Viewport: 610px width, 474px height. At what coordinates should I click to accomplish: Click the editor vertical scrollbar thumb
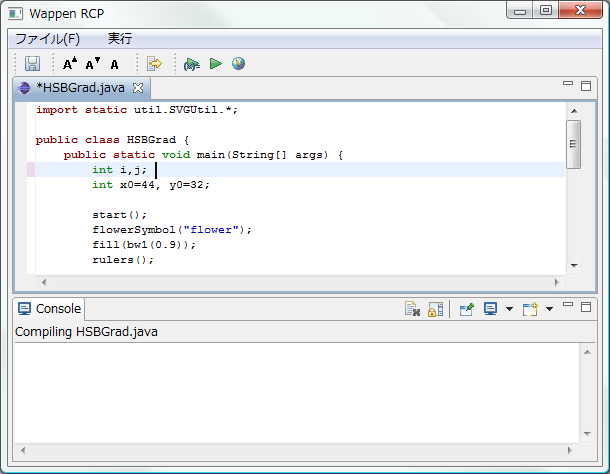(573, 144)
